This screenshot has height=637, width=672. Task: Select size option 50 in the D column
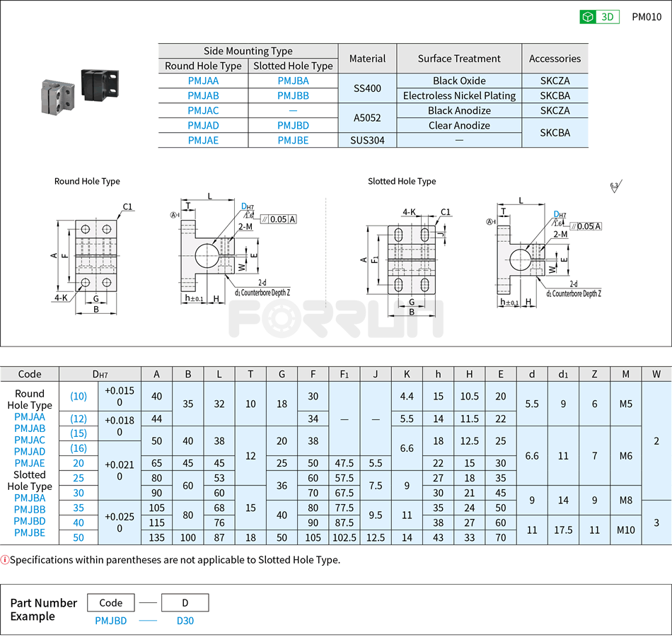(x=78, y=537)
